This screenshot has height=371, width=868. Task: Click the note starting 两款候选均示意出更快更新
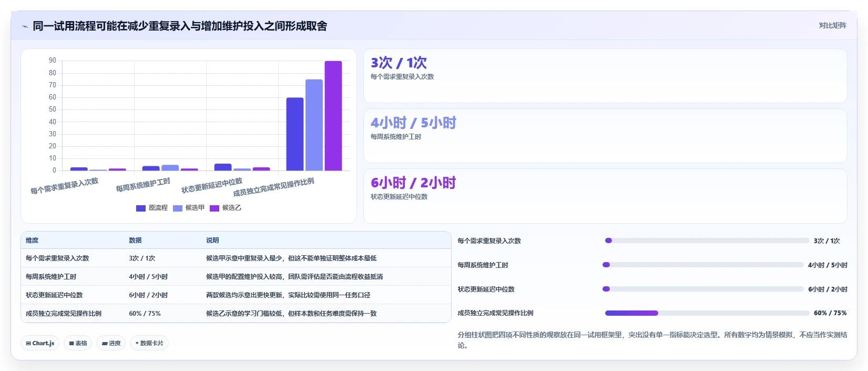click(x=288, y=295)
